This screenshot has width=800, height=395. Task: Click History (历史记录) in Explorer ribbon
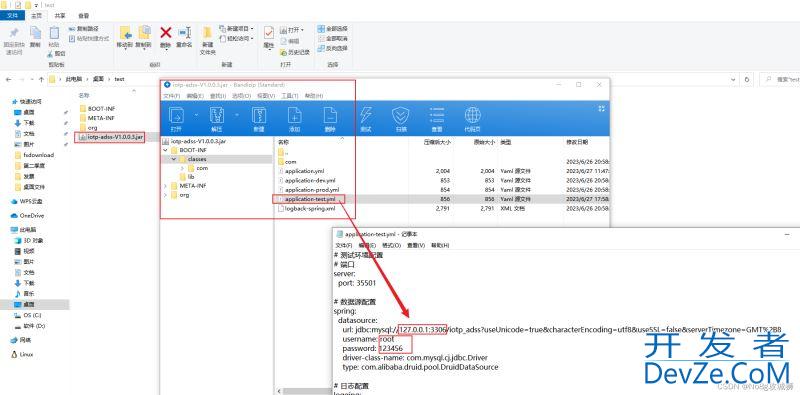pyautogui.click(x=295, y=52)
